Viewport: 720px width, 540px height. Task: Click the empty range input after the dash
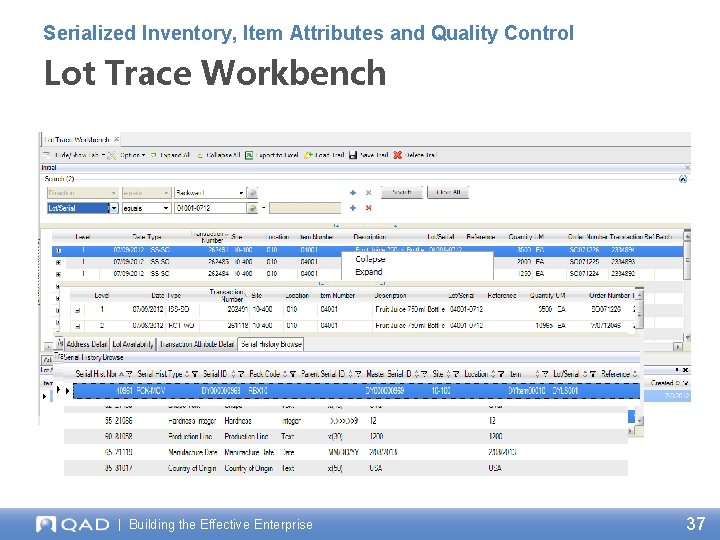pyautogui.click(x=305, y=208)
